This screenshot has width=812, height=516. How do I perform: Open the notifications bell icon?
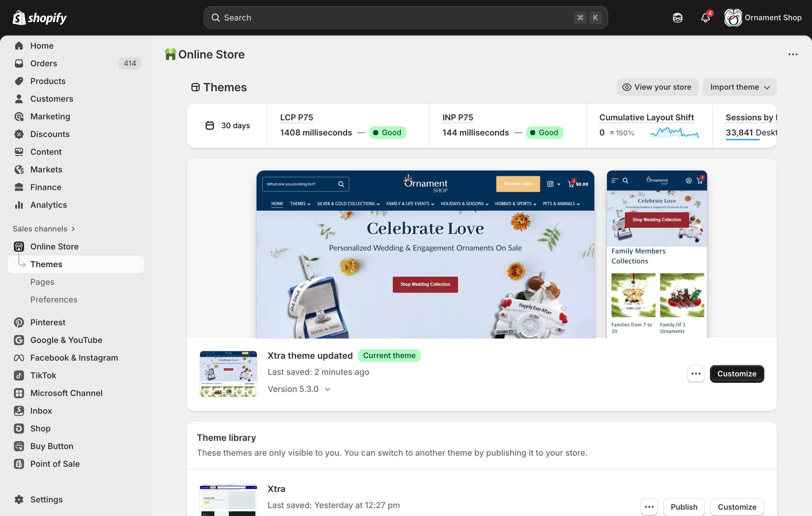coord(705,17)
